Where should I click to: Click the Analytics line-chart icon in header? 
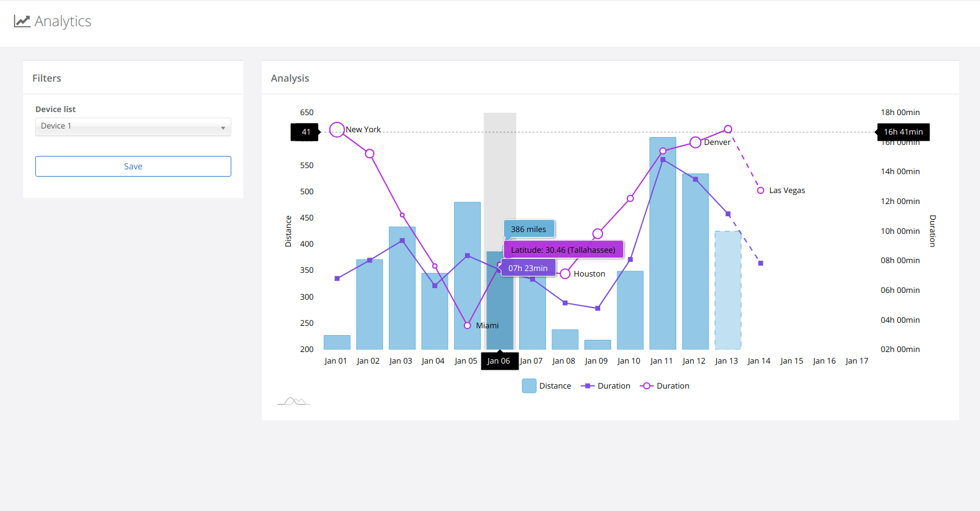coord(22,21)
